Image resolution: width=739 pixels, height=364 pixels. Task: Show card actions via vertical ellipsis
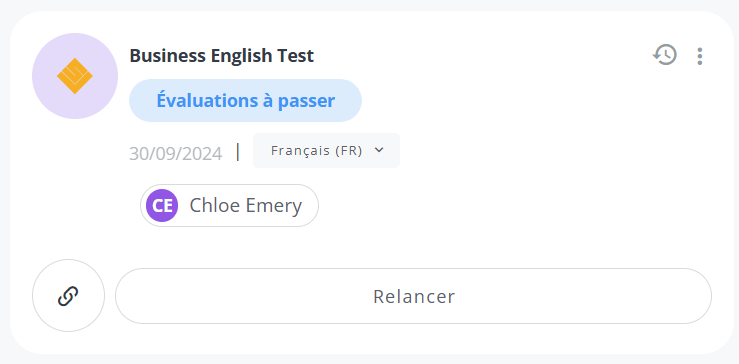click(x=700, y=56)
